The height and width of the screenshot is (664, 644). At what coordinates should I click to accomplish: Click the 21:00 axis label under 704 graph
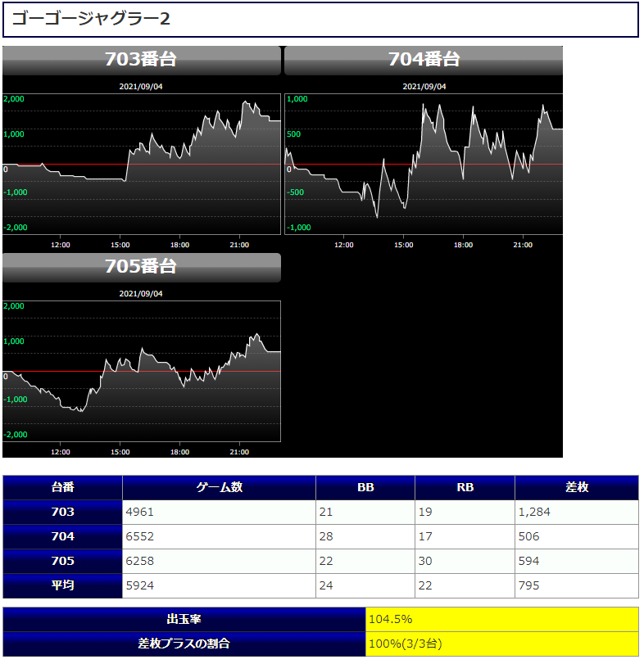pyautogui.click(x=523, y=245)
